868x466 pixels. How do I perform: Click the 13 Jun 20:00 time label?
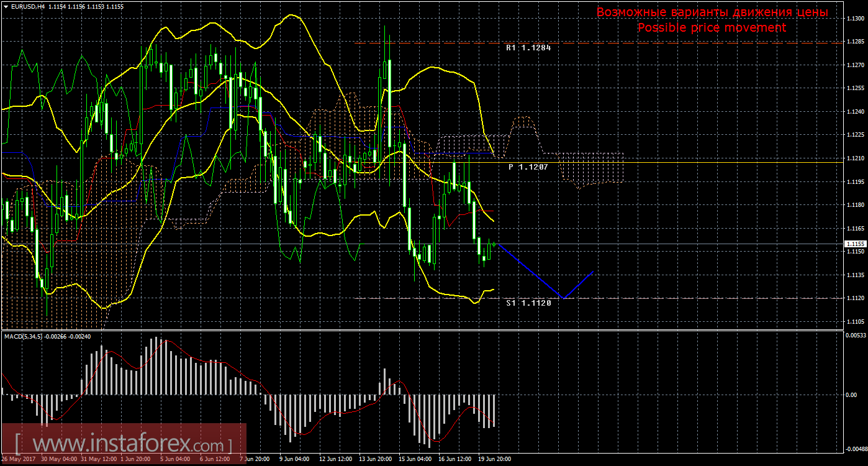(375, 459)
